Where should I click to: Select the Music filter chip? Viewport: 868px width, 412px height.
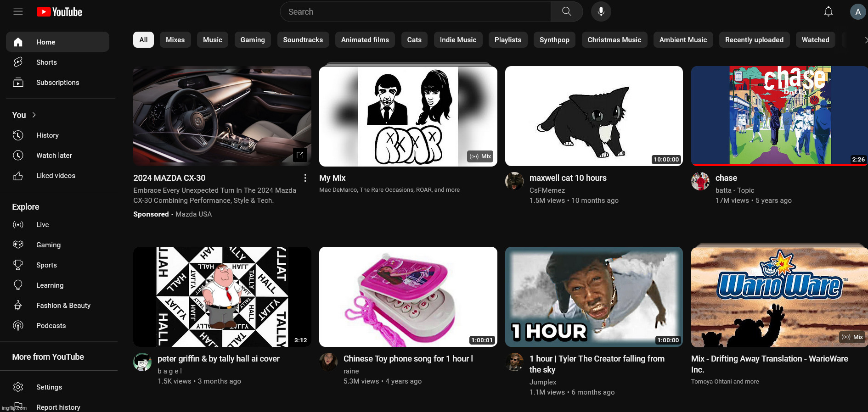pos(213,40)
